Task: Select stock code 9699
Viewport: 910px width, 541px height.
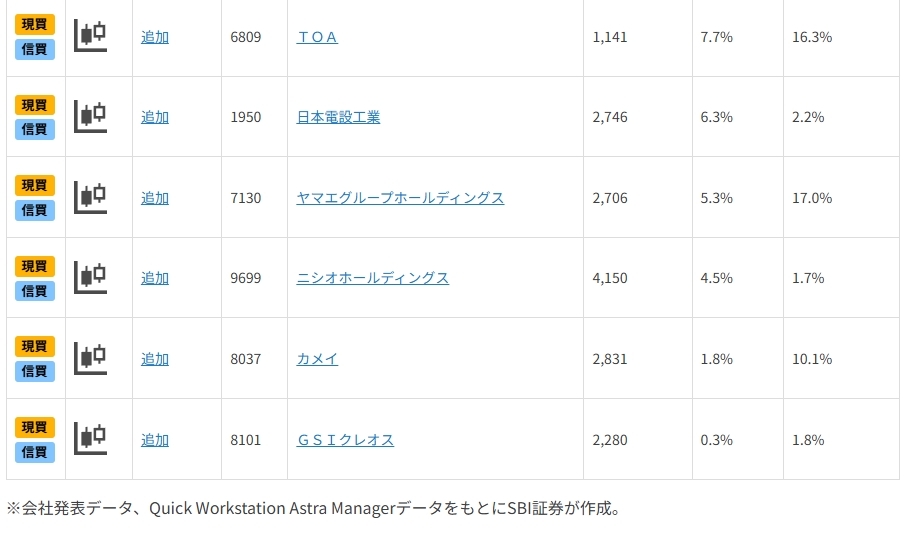Action: point(245,278)
